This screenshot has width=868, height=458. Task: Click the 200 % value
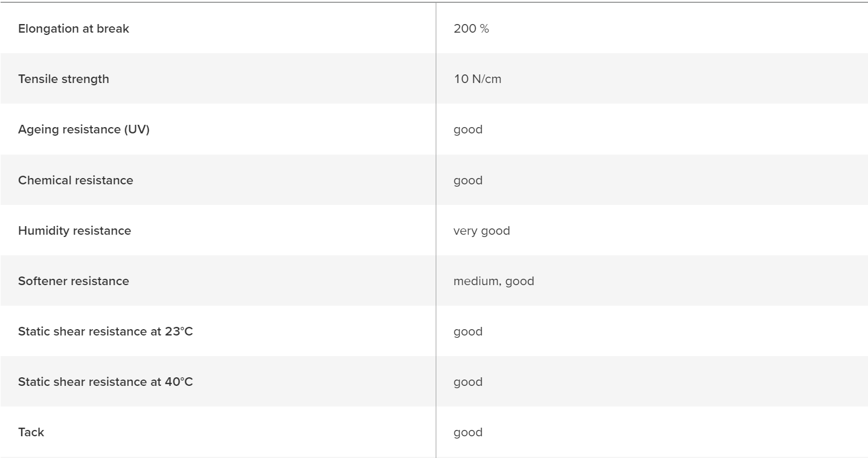(471, 29)
